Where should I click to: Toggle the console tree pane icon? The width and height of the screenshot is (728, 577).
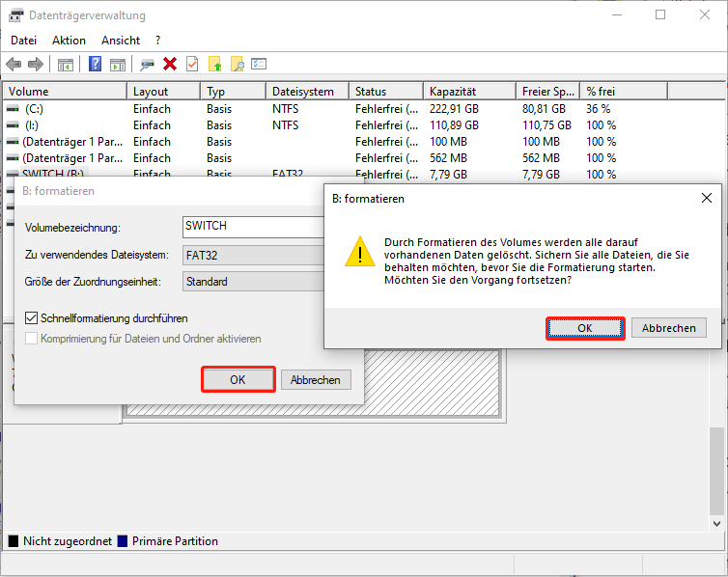pyautogui.click(x=66, y=65)
